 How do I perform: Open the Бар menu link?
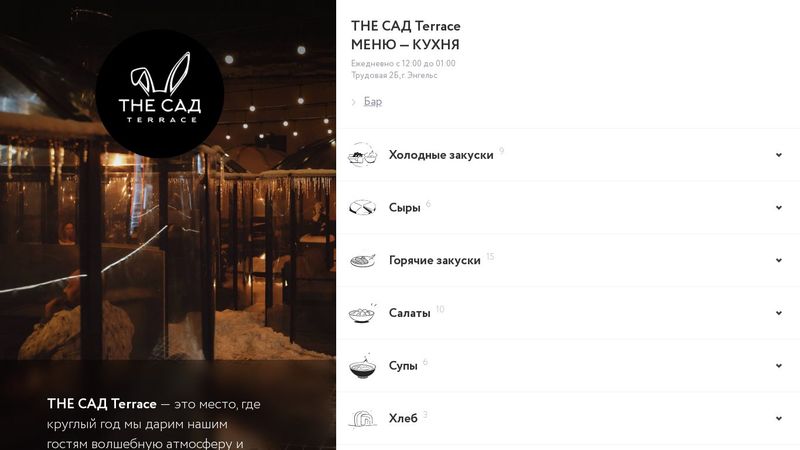click(372, 102)
